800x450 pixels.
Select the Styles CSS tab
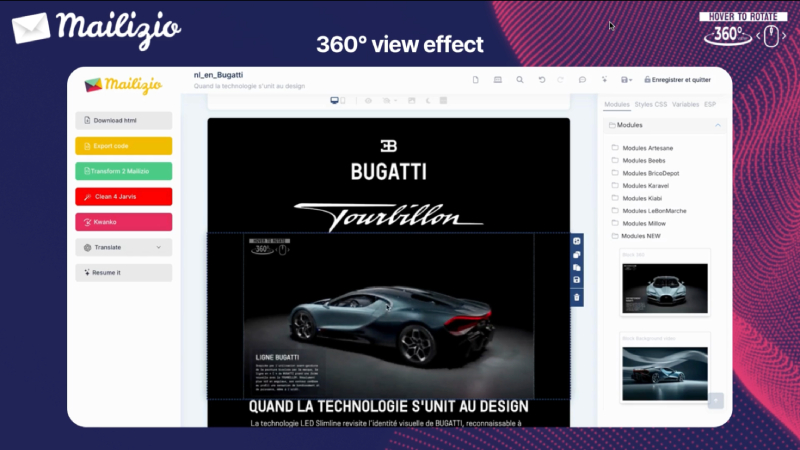651,104
